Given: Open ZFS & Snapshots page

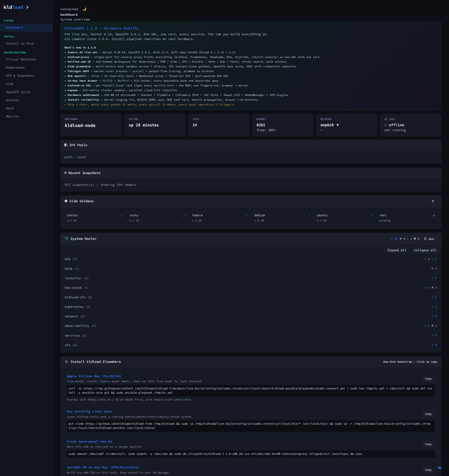Looking at the screenshot, I should point(26,76).
